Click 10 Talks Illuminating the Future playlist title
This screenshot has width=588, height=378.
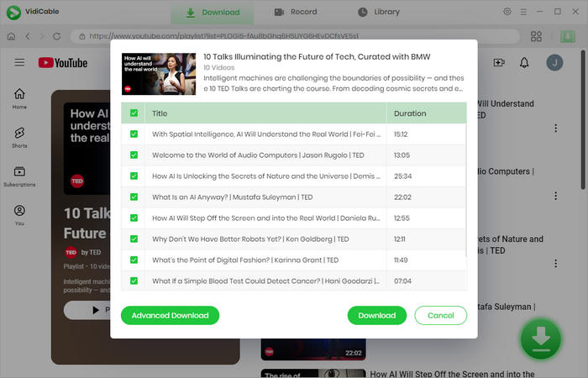[317, 56]
